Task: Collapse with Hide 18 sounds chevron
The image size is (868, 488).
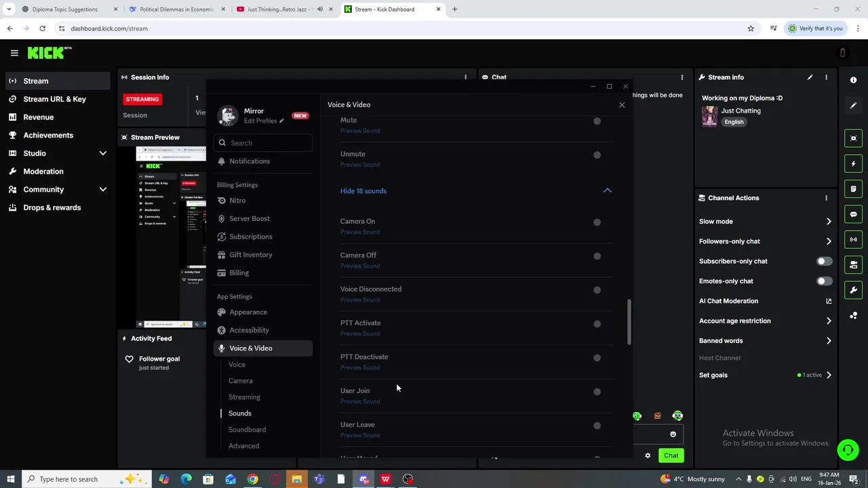Action: (x=607, y=191)
